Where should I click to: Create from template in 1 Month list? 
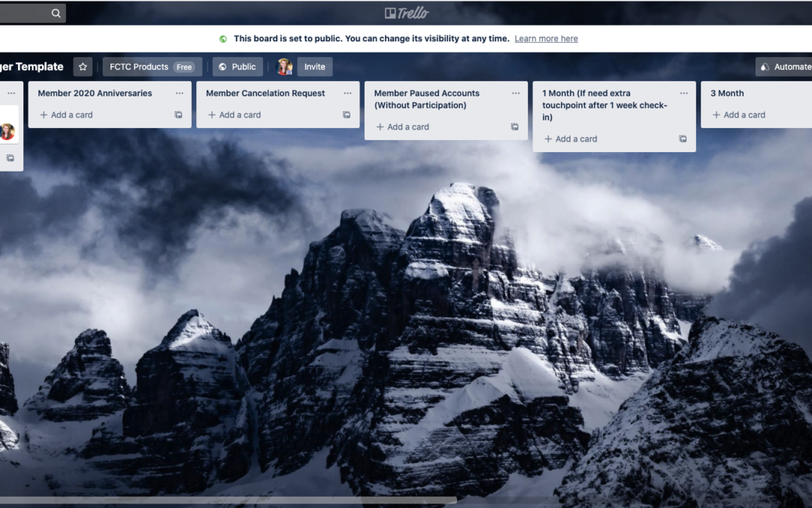[x=683, y=139]
